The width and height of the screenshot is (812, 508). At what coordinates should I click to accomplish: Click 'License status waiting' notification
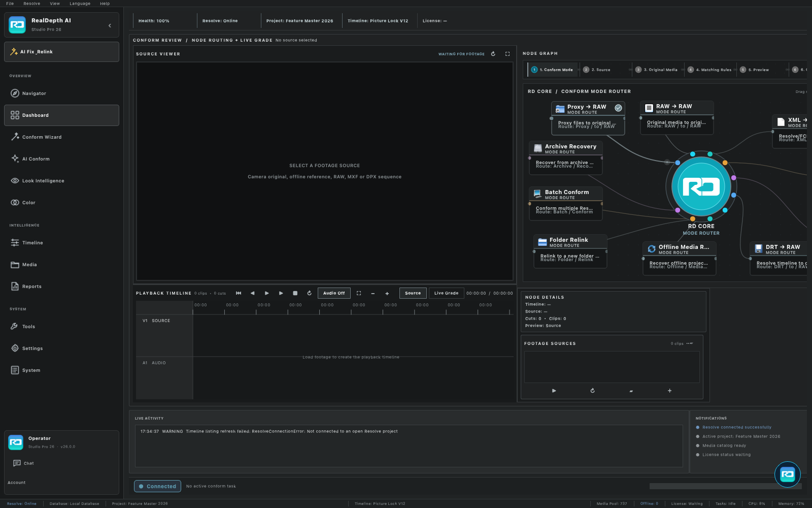[726, 455]
